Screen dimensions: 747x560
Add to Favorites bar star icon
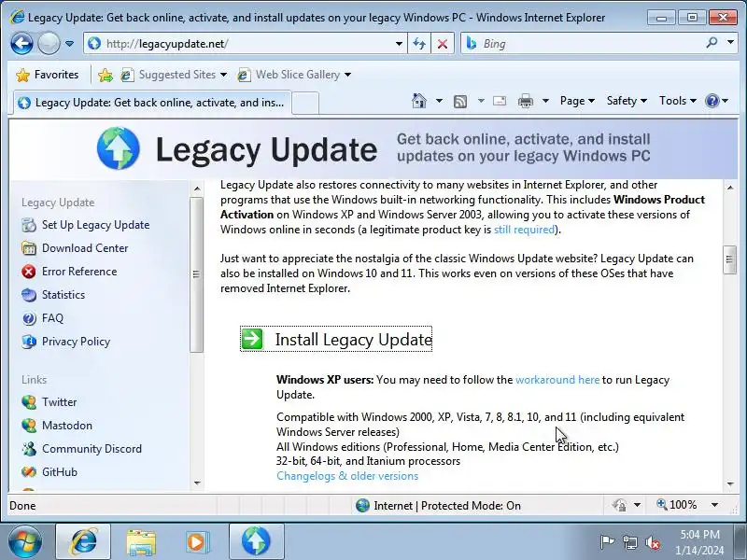(x=106, y=75)
